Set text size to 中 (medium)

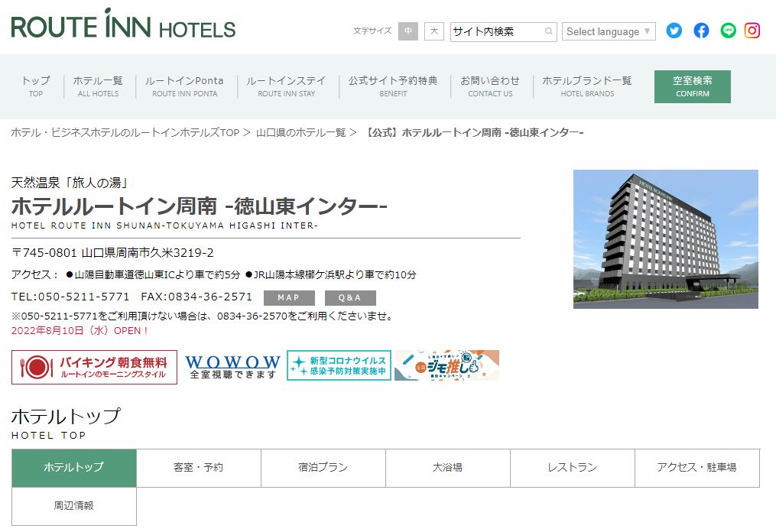pos(407,31)
